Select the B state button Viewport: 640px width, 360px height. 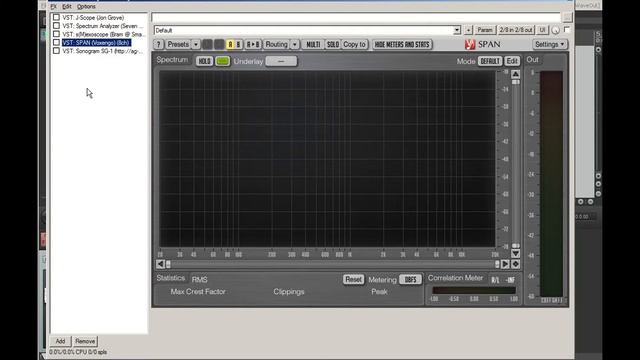point(238,44)
